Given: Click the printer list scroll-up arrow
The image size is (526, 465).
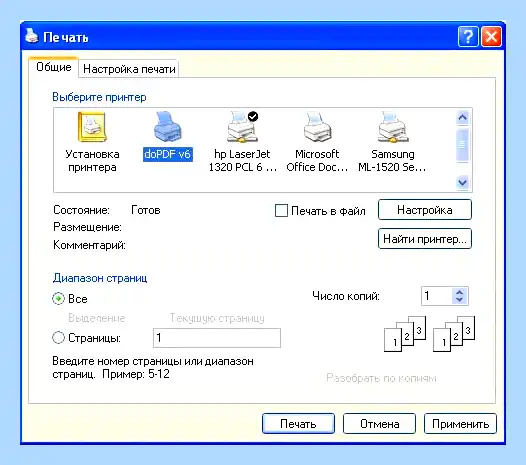Looking at the screenshot, I should click(463, 117).
